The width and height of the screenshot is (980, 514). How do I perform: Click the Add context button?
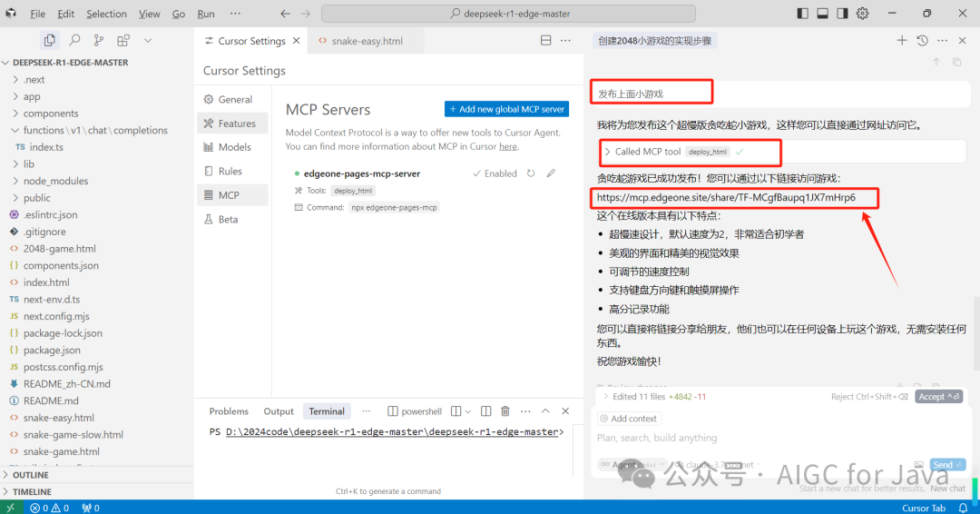tap(628, 419)
